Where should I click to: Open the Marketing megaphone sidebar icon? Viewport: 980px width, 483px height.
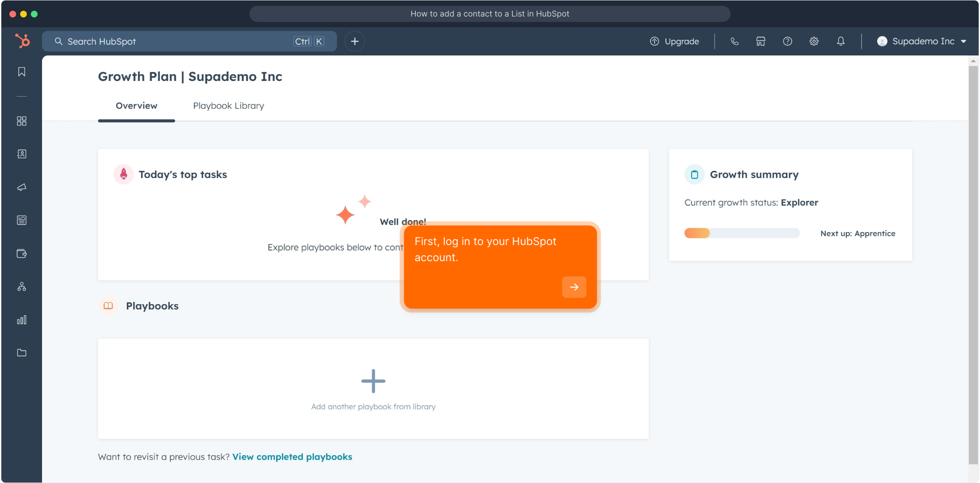[x=21, y=187]
